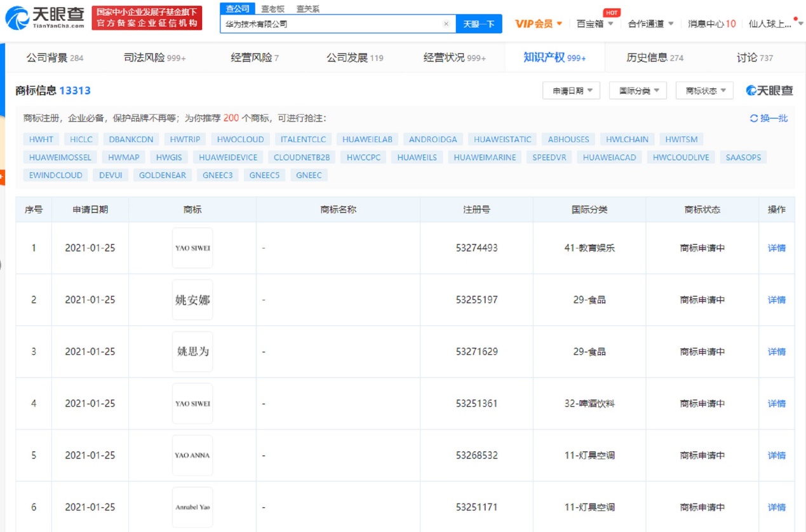Open the 姚安娜 trademark image thumbnail
Screen dimensions: 806x532
[x=192, y=300]
